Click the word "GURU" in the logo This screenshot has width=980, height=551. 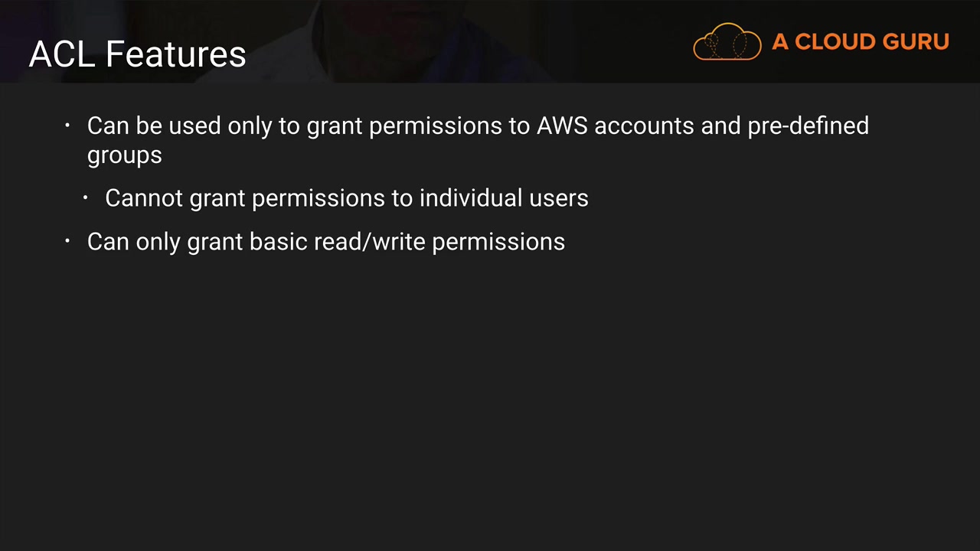[915, 41]
